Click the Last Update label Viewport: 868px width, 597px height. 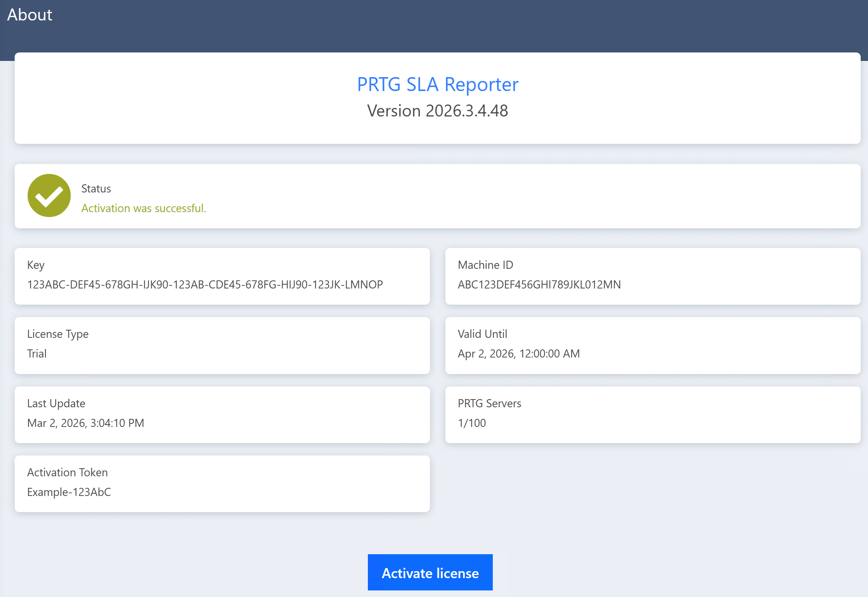56,403
